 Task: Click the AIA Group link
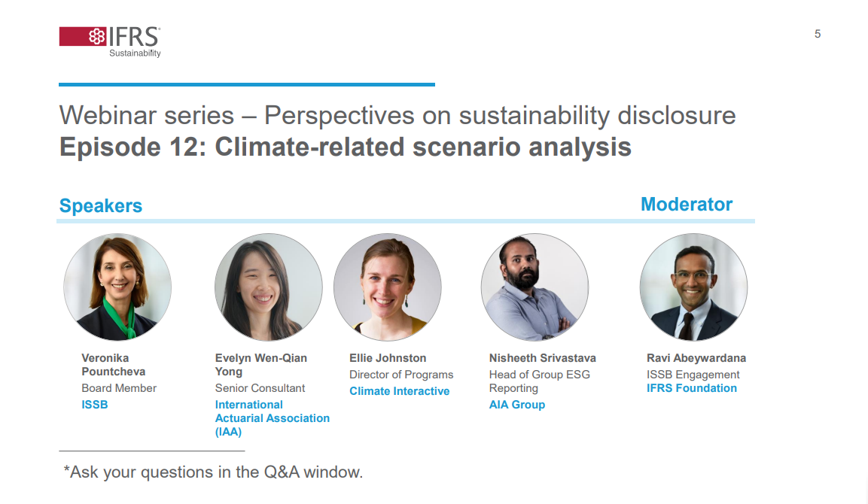pyautogui.click(x=517, y=405)
